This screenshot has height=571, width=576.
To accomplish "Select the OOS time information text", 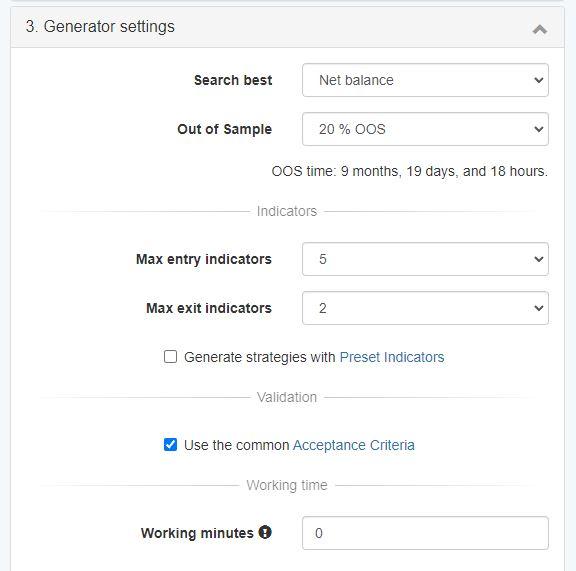I will (410, 171).
